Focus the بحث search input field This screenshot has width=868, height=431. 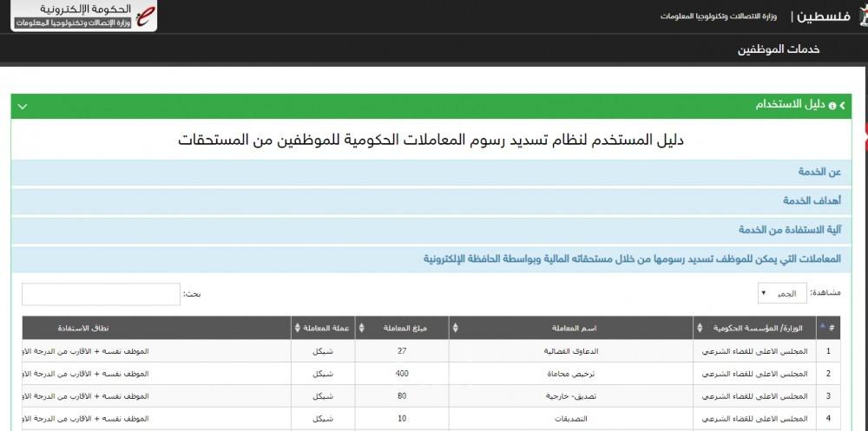101,294
